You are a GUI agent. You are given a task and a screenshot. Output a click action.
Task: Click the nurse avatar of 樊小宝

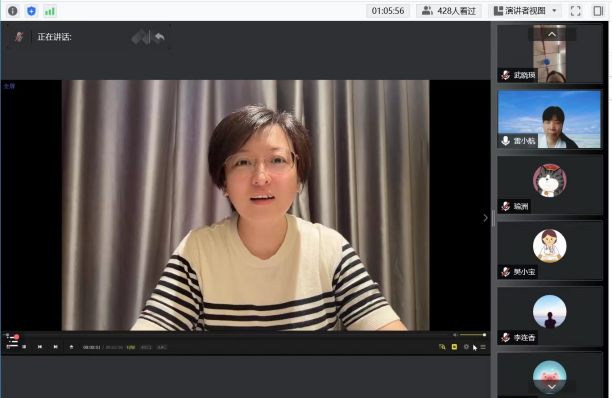(550, 246)
